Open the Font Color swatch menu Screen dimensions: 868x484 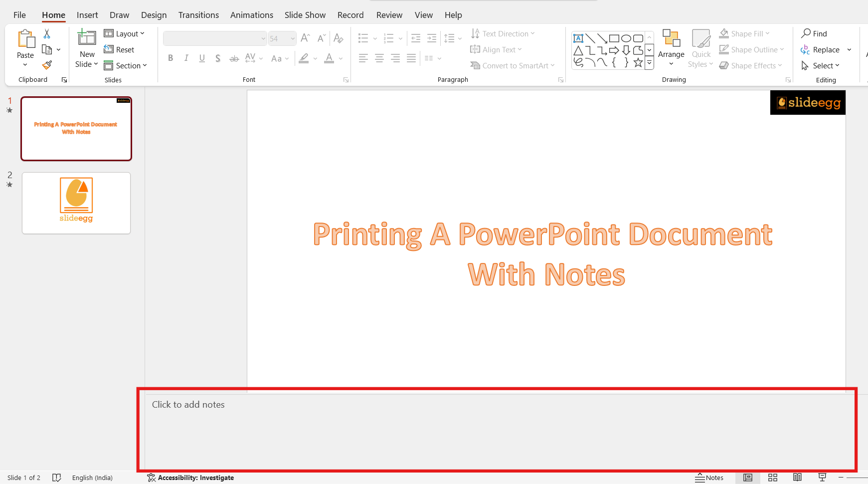[x=341, y=58]
